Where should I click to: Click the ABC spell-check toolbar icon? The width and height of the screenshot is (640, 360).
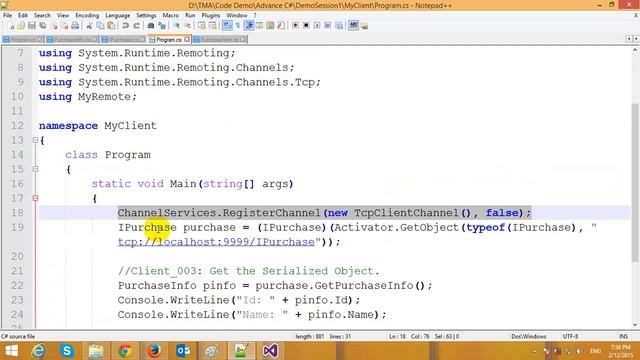click(353, 26)
